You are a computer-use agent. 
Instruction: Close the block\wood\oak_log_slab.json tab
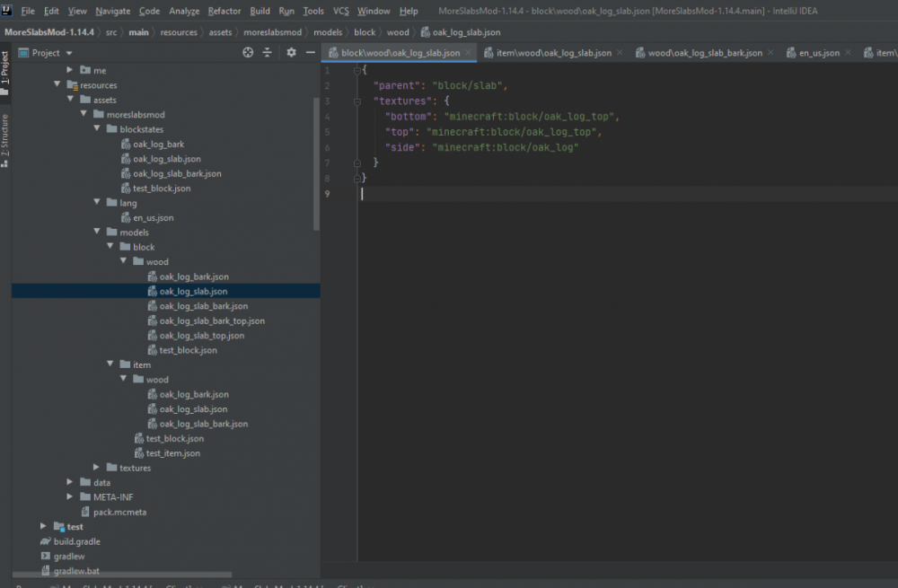point(468,53)
